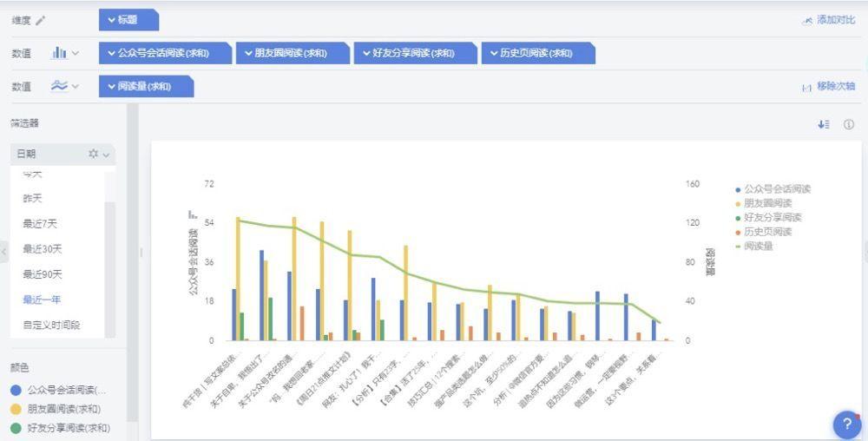The height and width of the screenshot is (441, 868).
Task: Expand the 好友分享阅读(求和) field dropdown
Action: pyautogui.click(x=366, y=53)
